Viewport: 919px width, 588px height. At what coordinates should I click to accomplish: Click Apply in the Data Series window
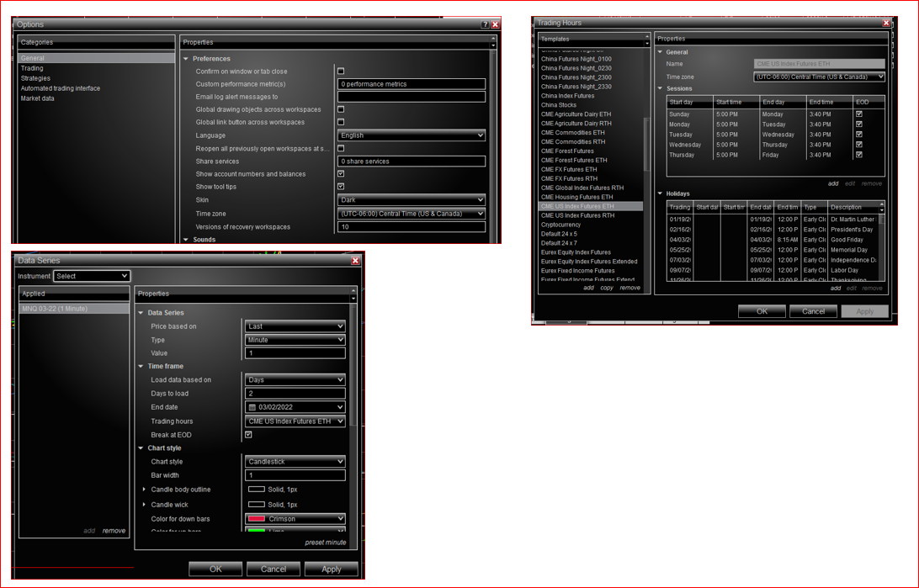pyautogui.click(x=331, y=569)
